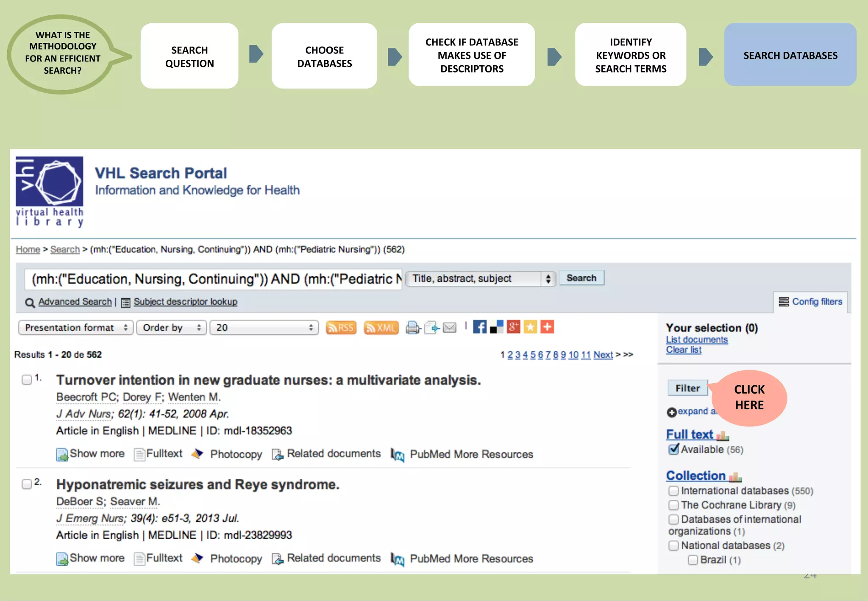Viewport: 868px width, 601px height.
Task: Click List documents link
Action: 697,339
